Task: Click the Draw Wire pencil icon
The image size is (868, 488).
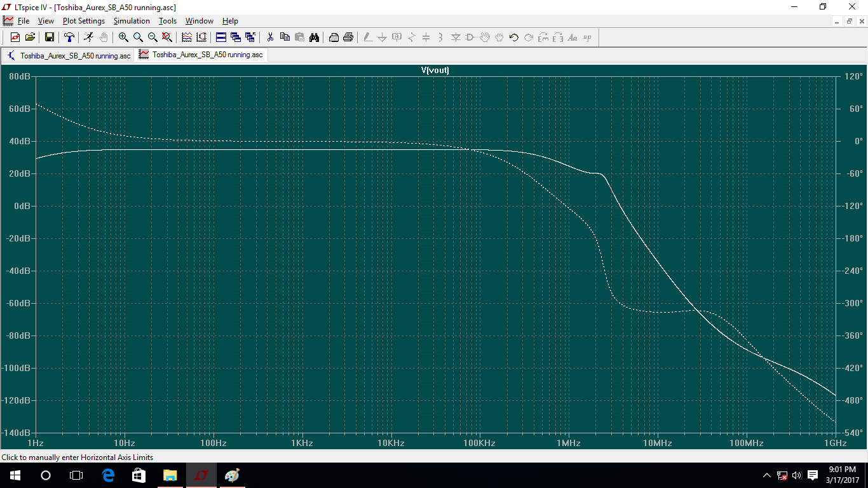Action: (x=367, y=37)
